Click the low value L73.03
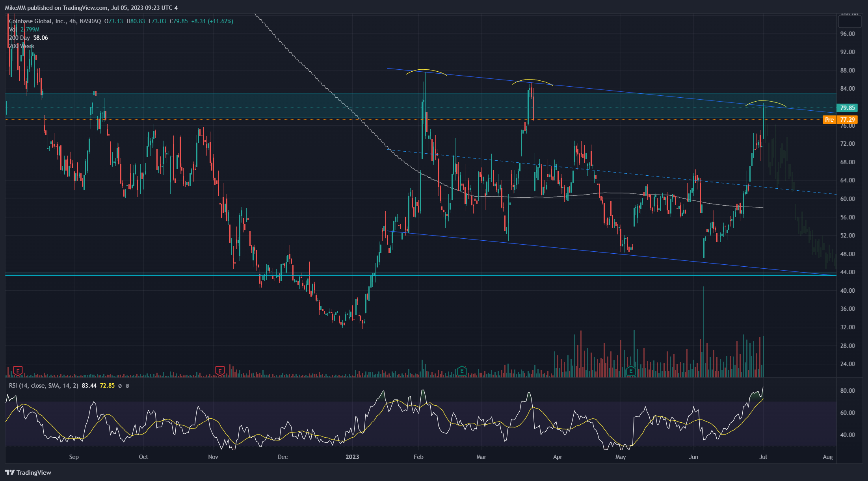This screenshot has width=868, height=481. 157,21
